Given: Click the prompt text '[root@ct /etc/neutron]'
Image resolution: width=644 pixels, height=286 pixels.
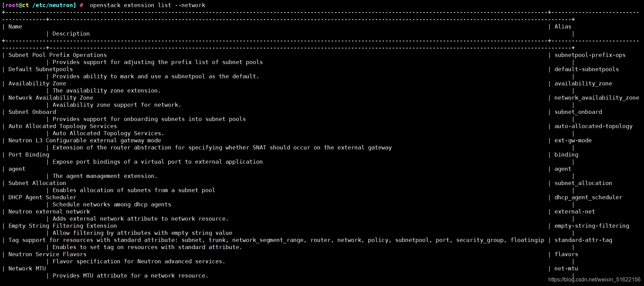Looking at the screenshot, I should [x=39, y=5].
